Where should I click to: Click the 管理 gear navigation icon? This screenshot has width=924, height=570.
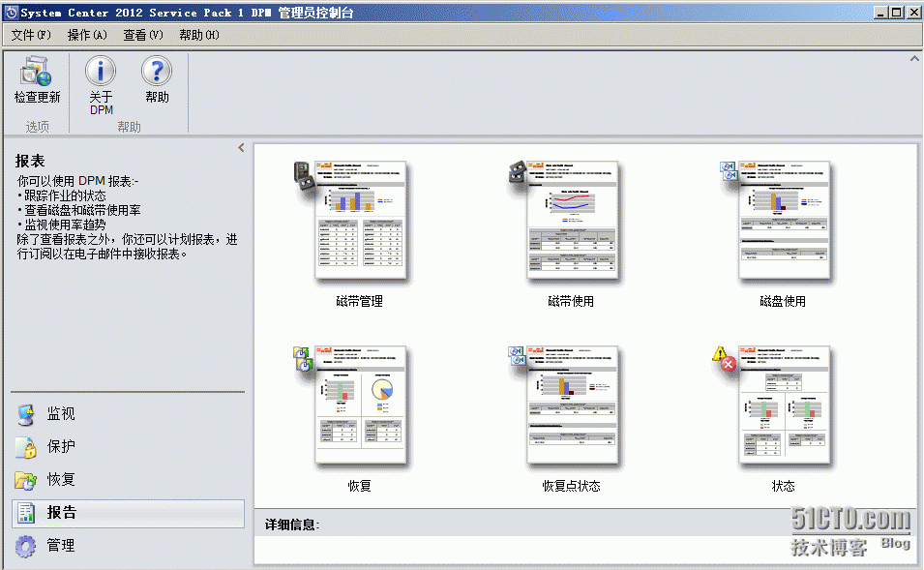pyautogui.click(x=26, y=546)
